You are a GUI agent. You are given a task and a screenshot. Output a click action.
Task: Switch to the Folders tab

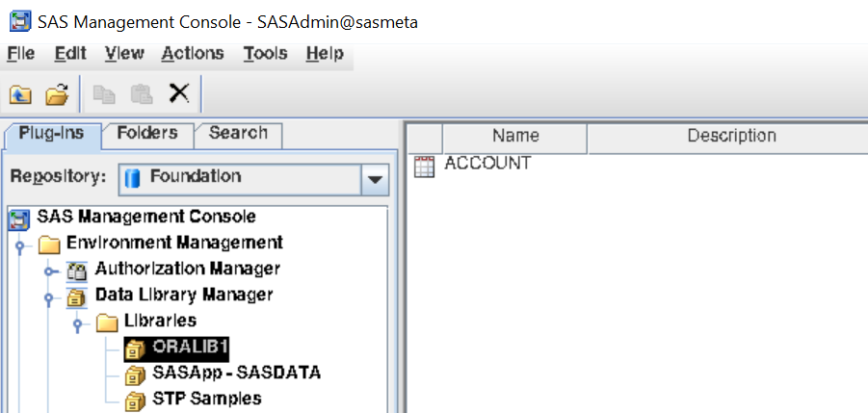click(147, 134)
